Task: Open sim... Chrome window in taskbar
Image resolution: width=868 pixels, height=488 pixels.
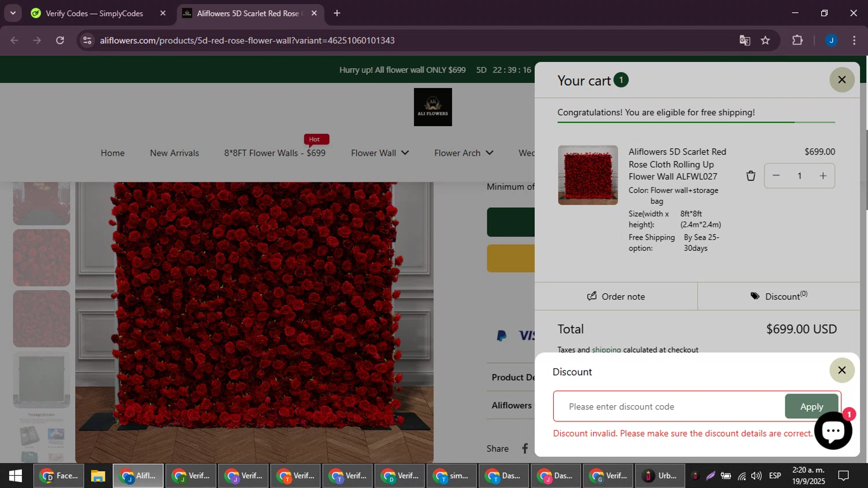Action: tap(452, 476)
